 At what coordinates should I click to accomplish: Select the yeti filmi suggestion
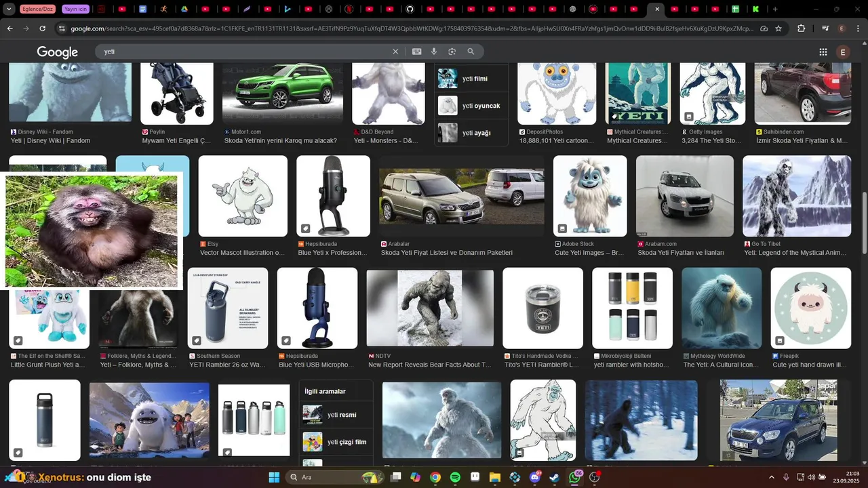(471, 79)
